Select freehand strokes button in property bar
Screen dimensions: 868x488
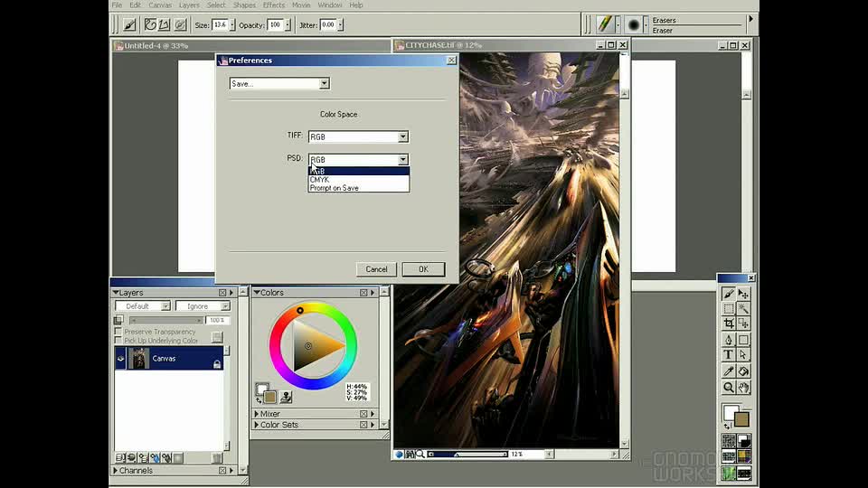pyautogui.click(x=150, y=25)
